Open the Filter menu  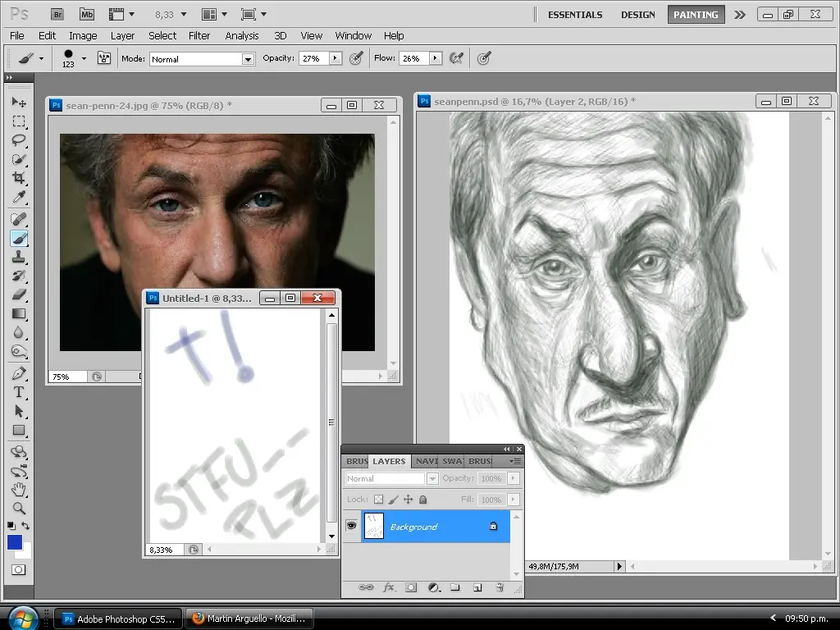pyautogui.click(x=199, y=35)
